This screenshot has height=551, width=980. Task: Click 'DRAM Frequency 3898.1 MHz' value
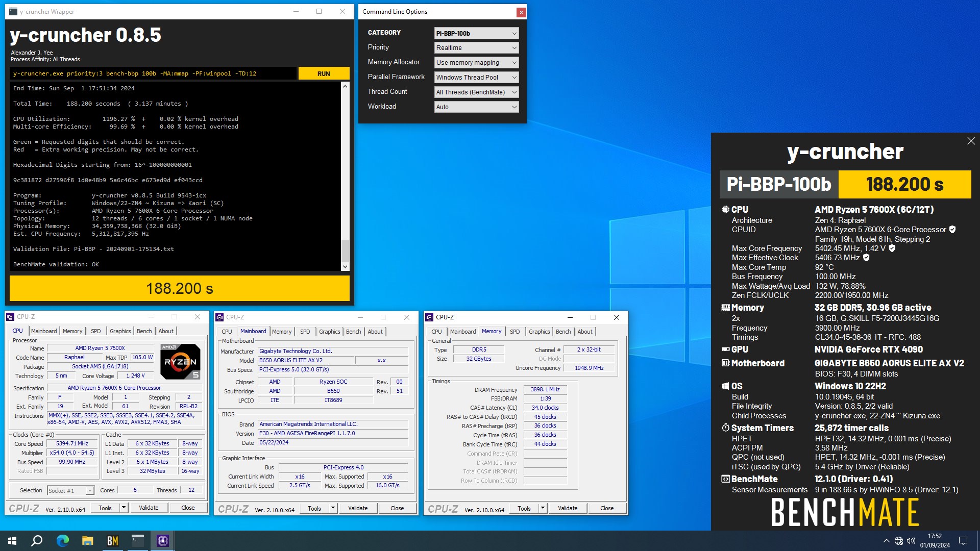[x=545, y=389]
